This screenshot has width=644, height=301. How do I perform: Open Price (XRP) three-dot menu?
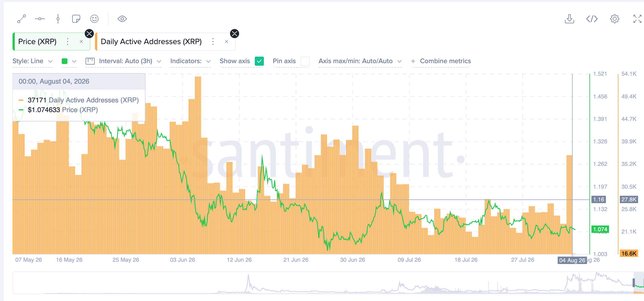68,42
